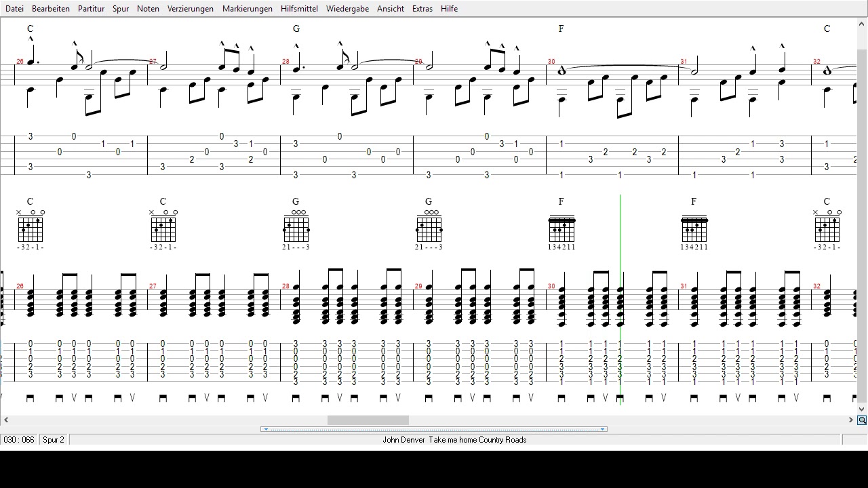Open the Bearbeiten menu

tap(51, 9)
